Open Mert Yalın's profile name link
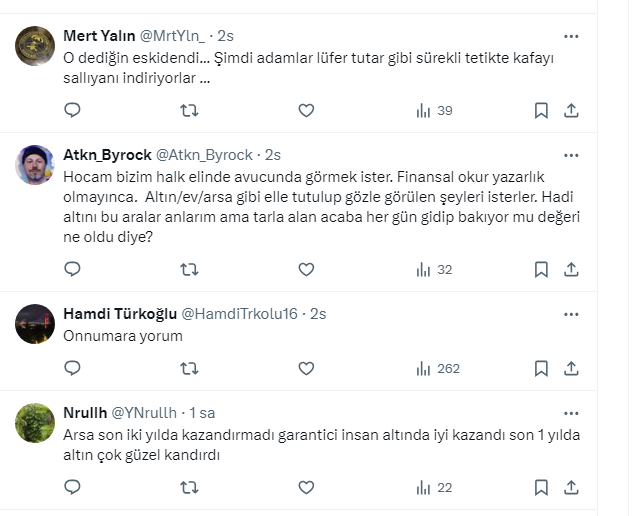This screenshot has height=516, width=632. (x=100, y=37)
